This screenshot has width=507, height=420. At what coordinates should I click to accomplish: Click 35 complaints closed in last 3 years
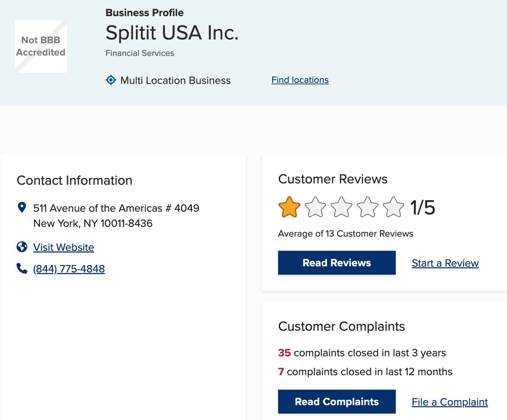coord(362,353)
